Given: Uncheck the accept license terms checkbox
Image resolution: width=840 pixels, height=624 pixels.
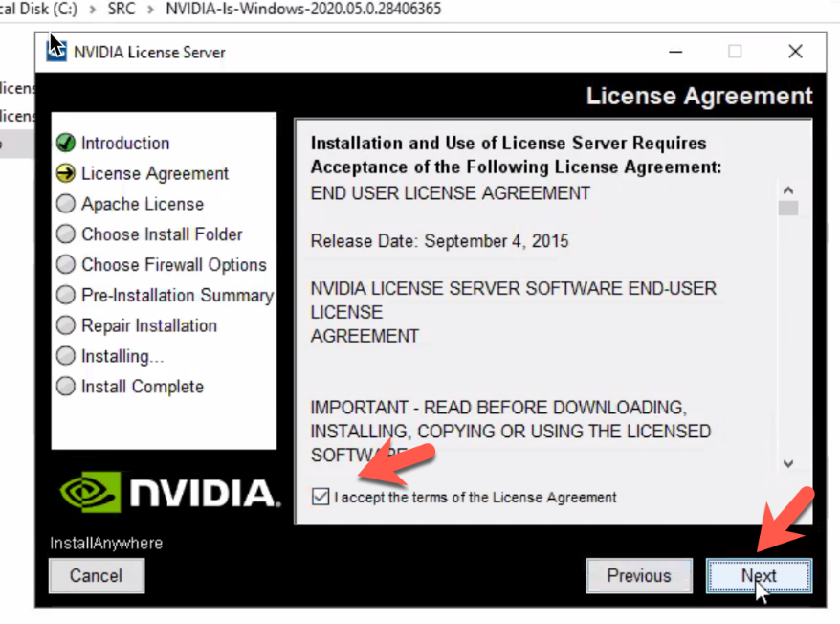Looking at the screenshot, I should click(x=321, y=497).
